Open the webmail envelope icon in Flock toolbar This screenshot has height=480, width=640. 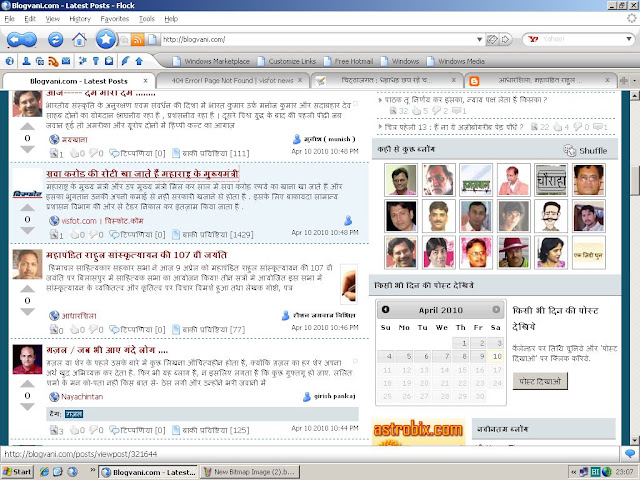[x=66, y=61]
